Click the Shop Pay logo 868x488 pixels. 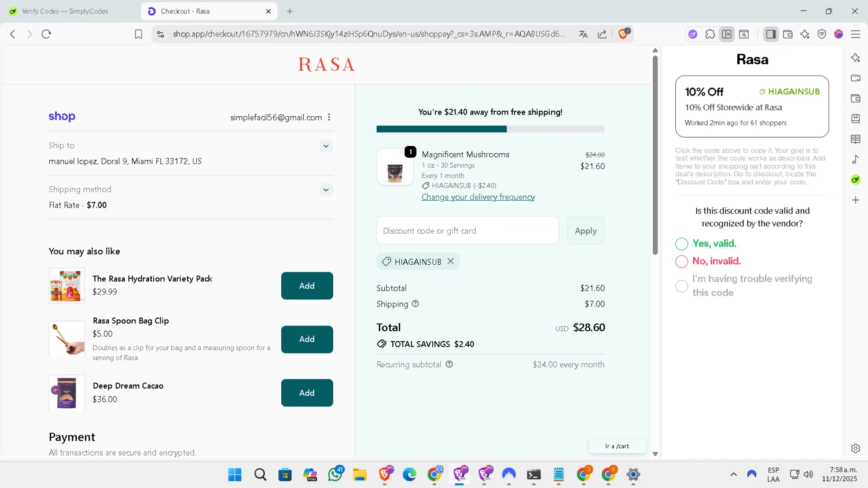tap(62, 116)
